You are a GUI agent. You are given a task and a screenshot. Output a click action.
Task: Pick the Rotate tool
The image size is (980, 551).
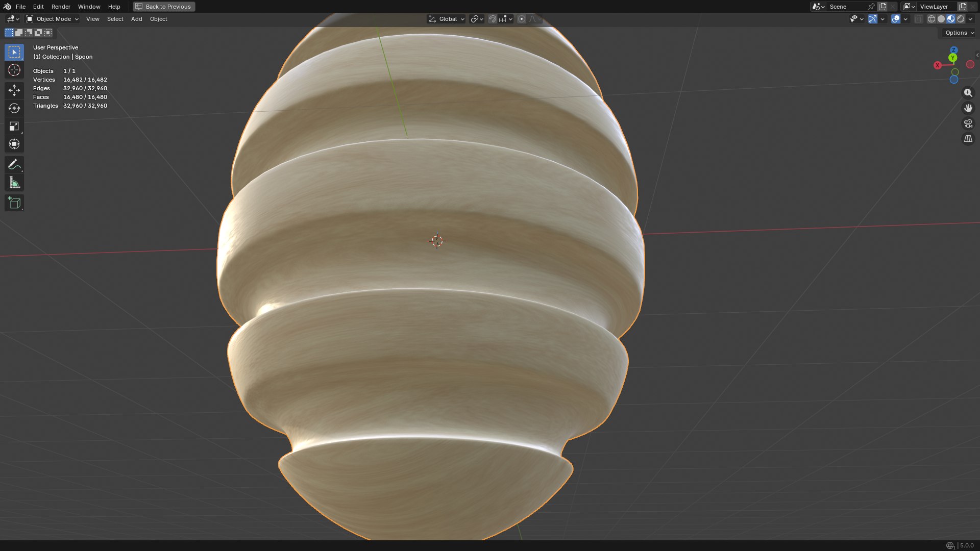pyautogui.click(x=14, y=108)
